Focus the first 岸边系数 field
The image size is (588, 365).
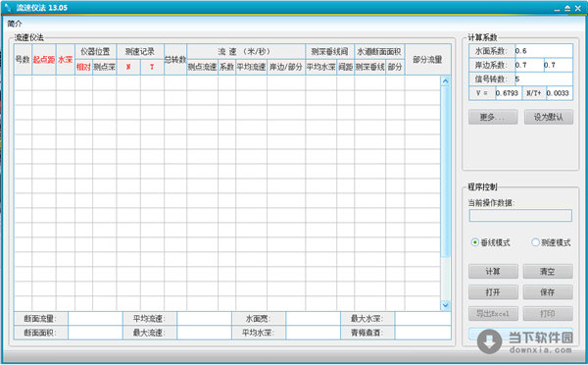[529, 65]
